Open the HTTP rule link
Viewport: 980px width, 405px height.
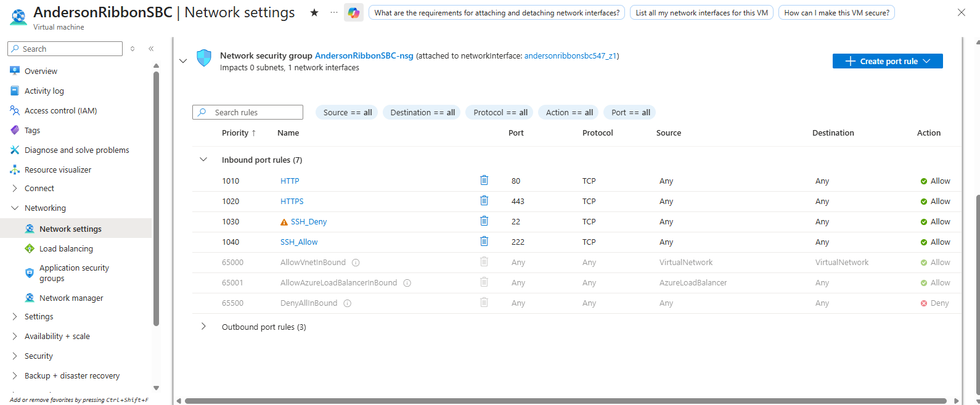pos(290,181)
